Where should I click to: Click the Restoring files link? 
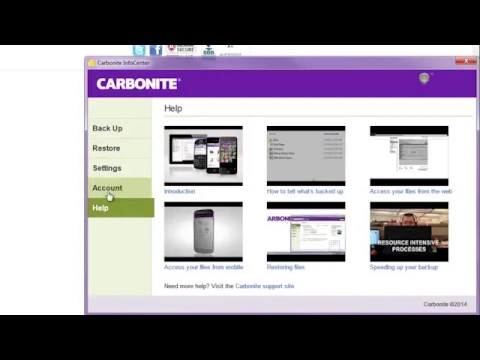(x=285, y=267)
